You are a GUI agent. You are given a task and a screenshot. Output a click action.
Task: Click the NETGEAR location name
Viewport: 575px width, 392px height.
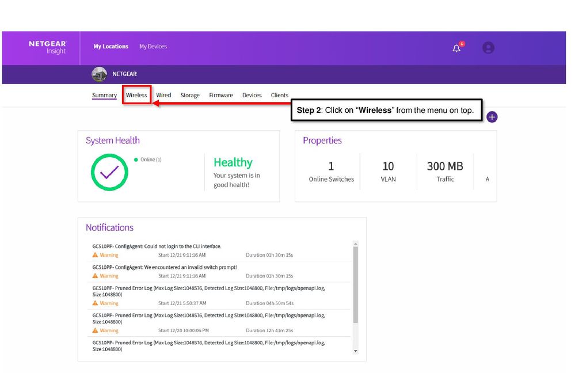(125, 74)
